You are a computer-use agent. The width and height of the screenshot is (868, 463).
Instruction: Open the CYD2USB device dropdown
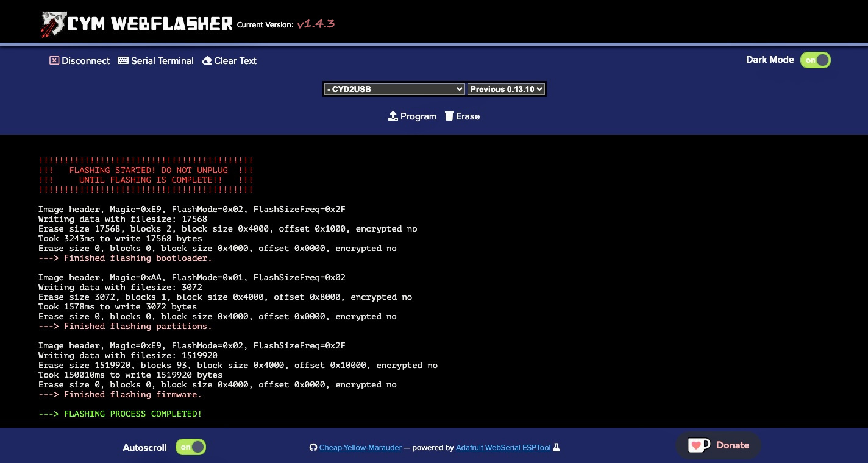point(394,90)
